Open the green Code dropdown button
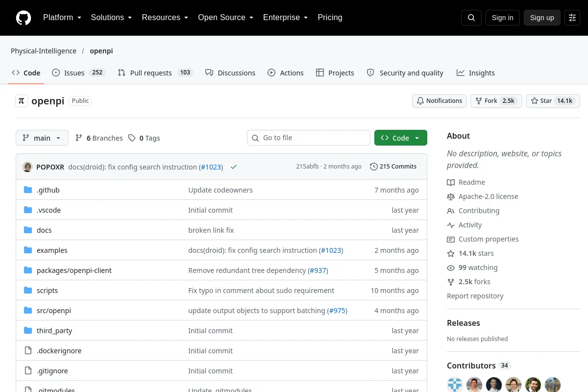Viewport: 588px width, 392px height. [401, 138]
